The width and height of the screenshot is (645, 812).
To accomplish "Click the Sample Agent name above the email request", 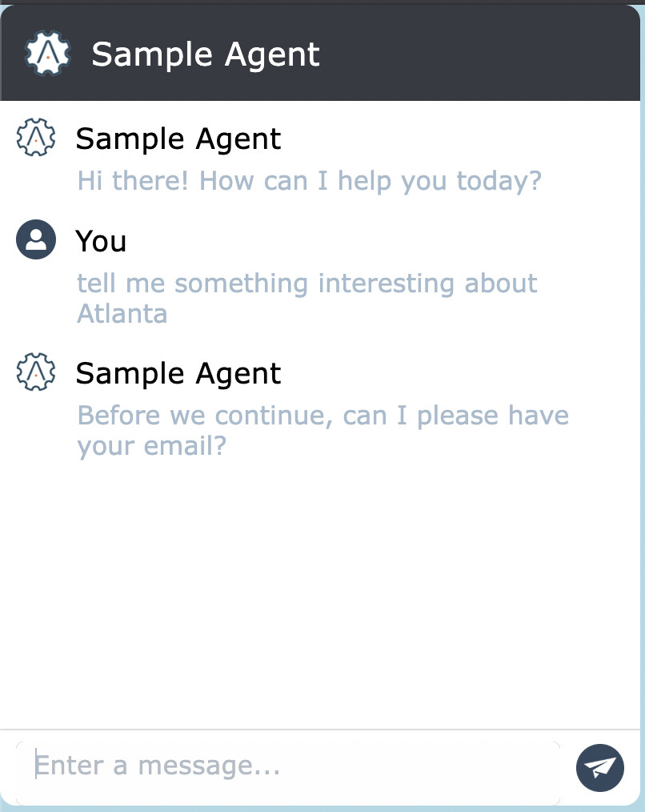I will point(178,374).
